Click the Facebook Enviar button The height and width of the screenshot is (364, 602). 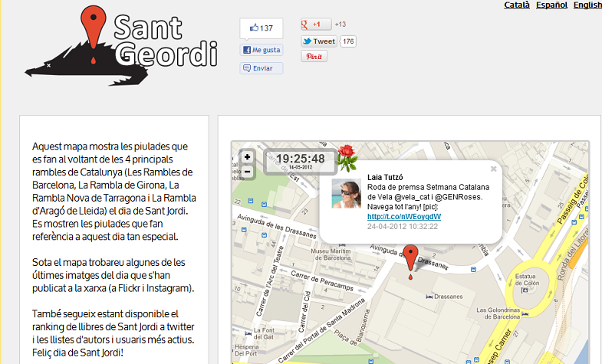(x=262, y=68)
